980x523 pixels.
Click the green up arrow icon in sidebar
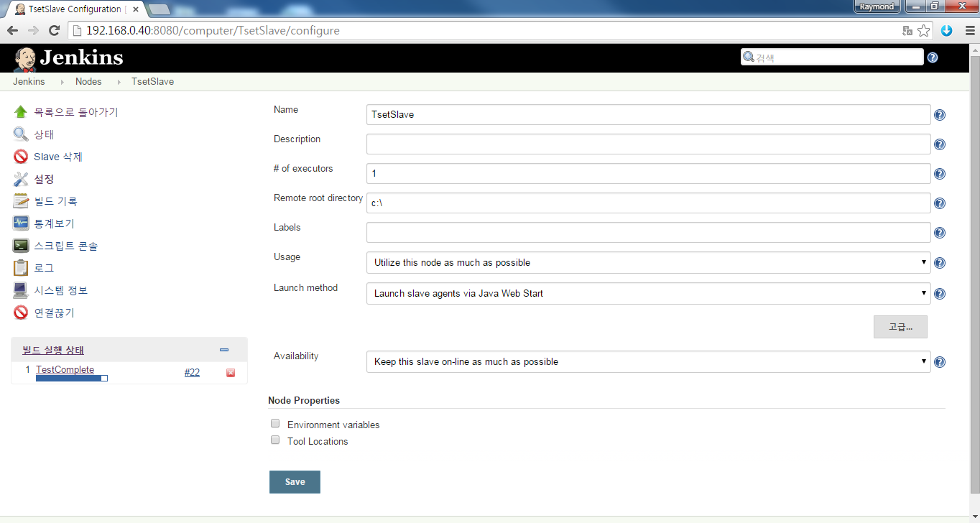point(21,112)
